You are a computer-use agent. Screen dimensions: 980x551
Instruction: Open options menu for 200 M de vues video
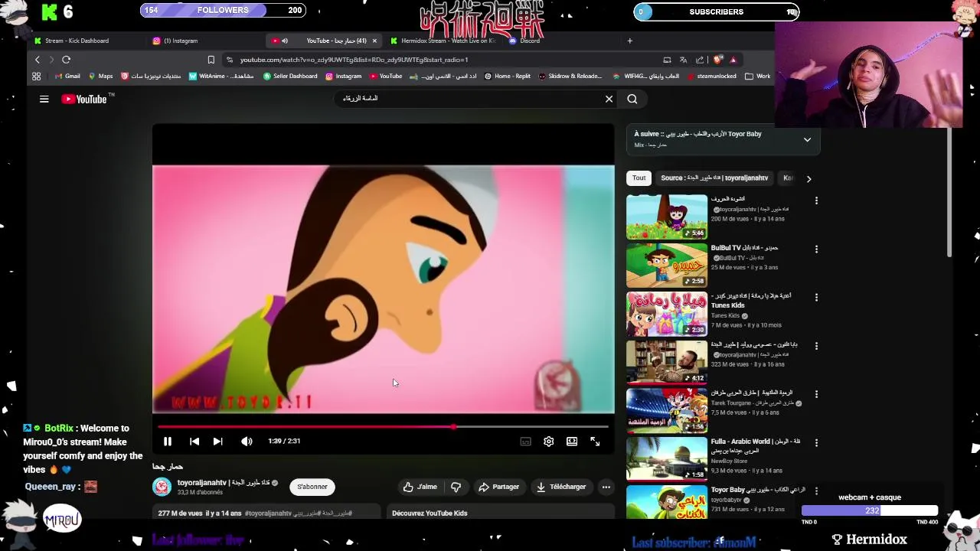(816, 201)
